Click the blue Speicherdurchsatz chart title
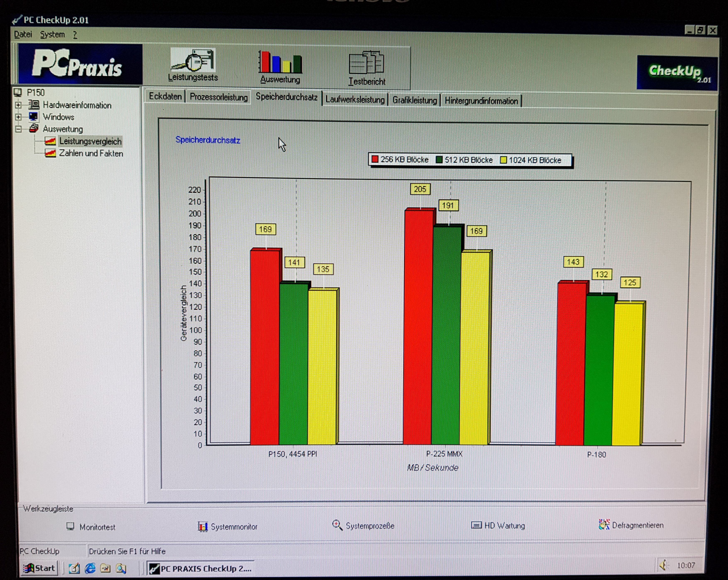This screenshot has width=728, height=580. pos(208,140)
